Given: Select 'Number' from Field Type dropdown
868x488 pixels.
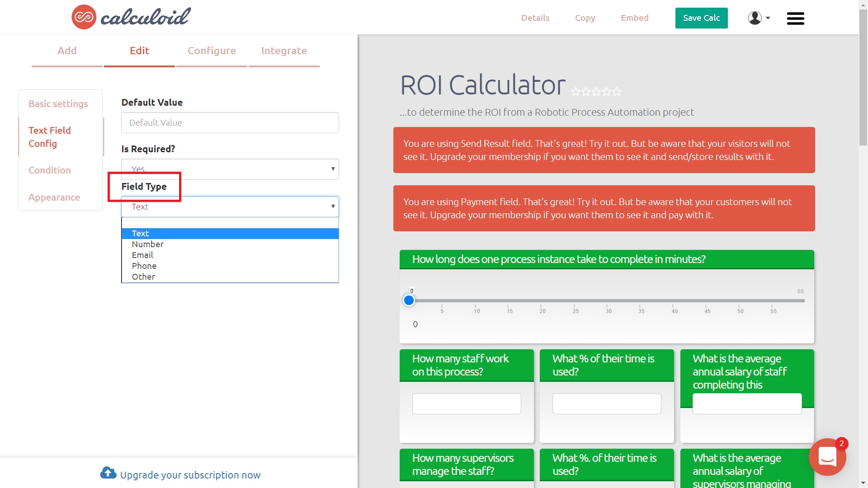Looking at the screenshot, I should pyautogui.click(x=148, y=244).
